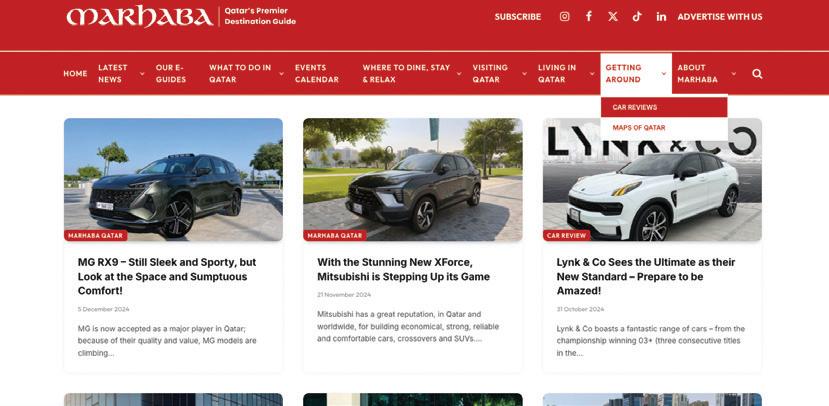Open the Living In Qatar menu item
Image resolution: width=829 pixels, height=406 pixels.
557,73
